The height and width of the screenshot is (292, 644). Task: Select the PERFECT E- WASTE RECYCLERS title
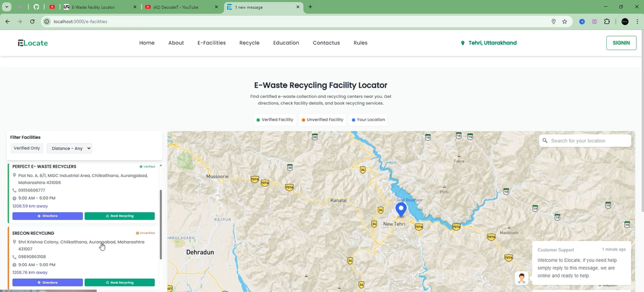pyautogui.click(x=45, y=166)
